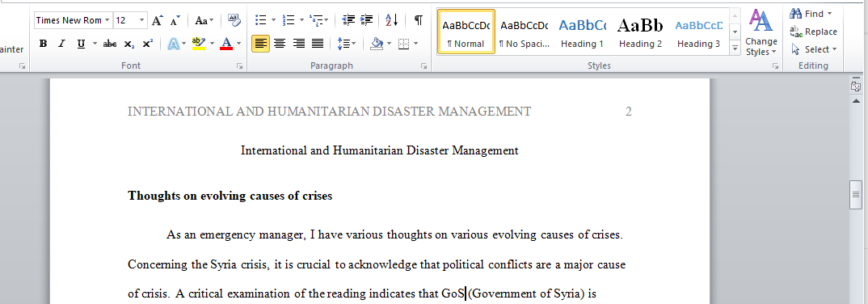The image size is (868, 304).
Task: Click the heading 'Thoughts on evolving causes of crises'
Action: click(x=230, y=196)
